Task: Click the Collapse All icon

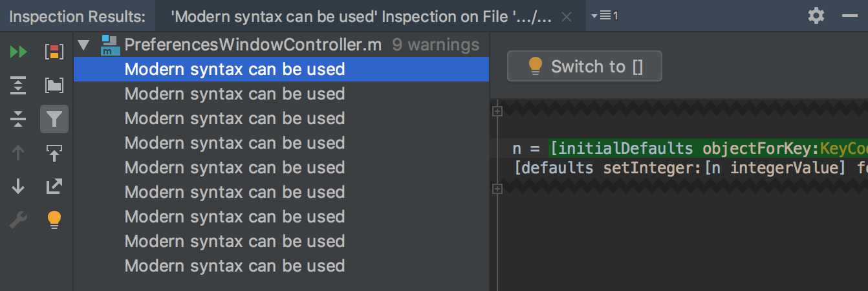Action: [18, 119]
